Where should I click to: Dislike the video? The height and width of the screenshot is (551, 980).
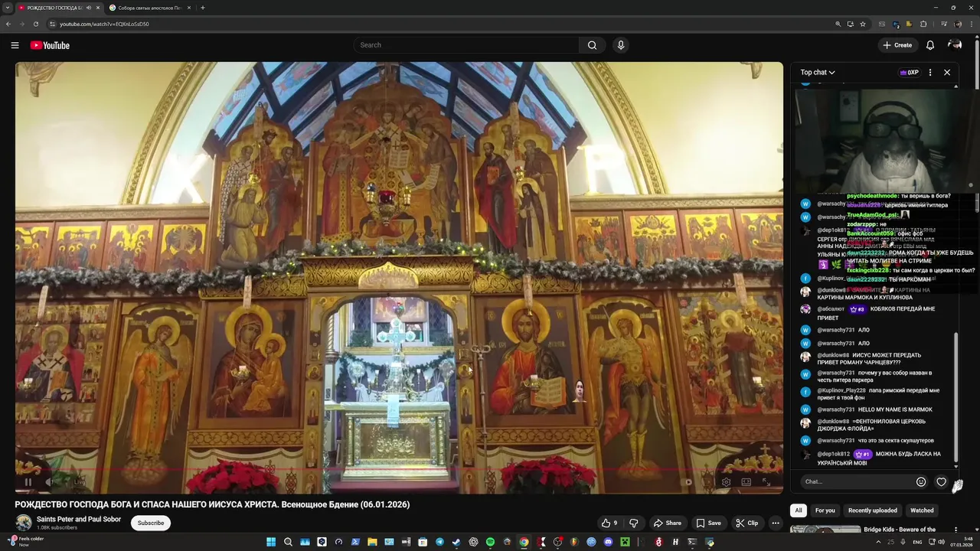(x=634, y=523)
